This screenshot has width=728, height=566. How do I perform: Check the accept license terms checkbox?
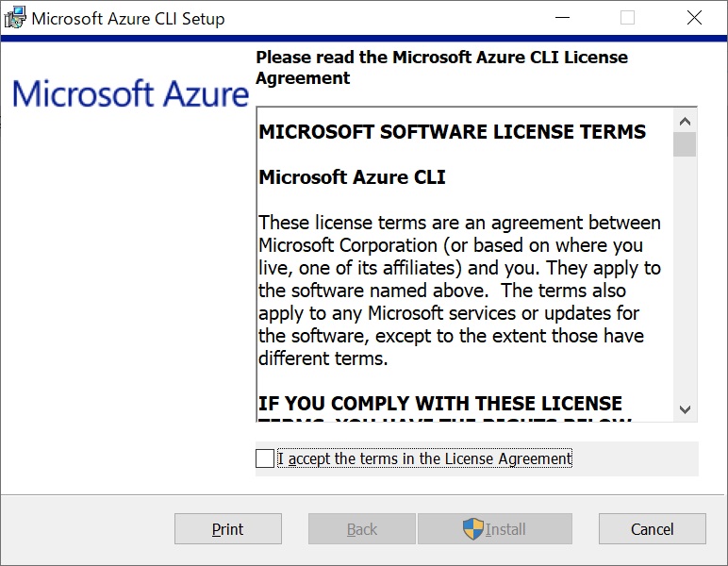pos(265,458)
